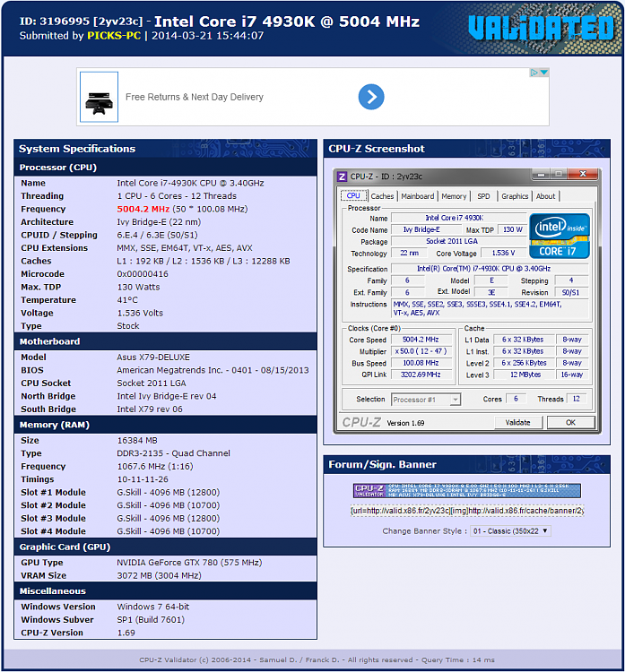Viewport: 625px width, 672px height.
Task: Click the '3072 MB (3004 MHz)' VRAM value
Action: 159,575
